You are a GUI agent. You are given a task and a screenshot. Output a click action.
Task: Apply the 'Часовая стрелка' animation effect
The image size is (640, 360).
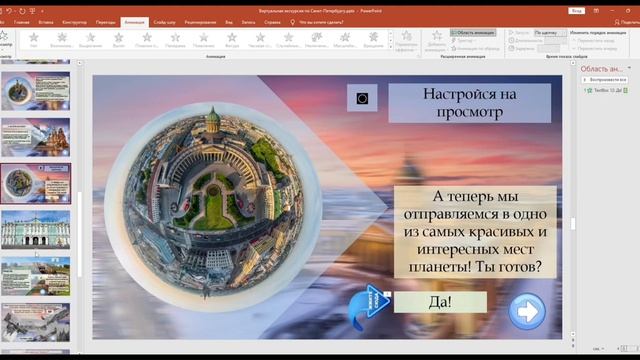point(260,40)
